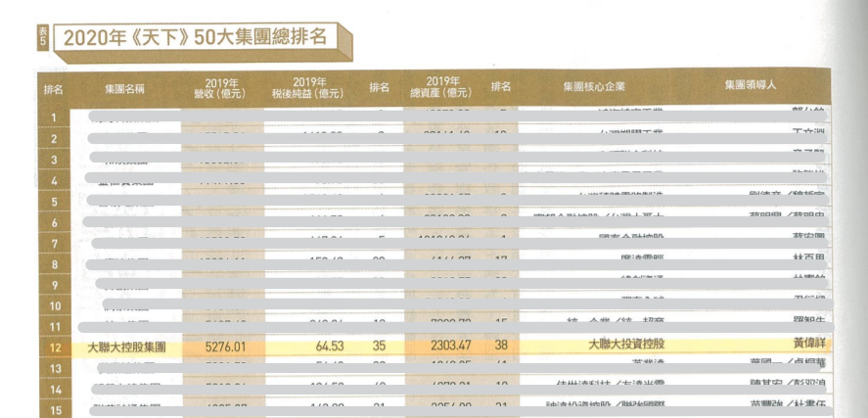Image resolution: width=868 pixels, height=418 pixels.
Task: Click rank number 1 in first row
Action: tap(54, 117)
